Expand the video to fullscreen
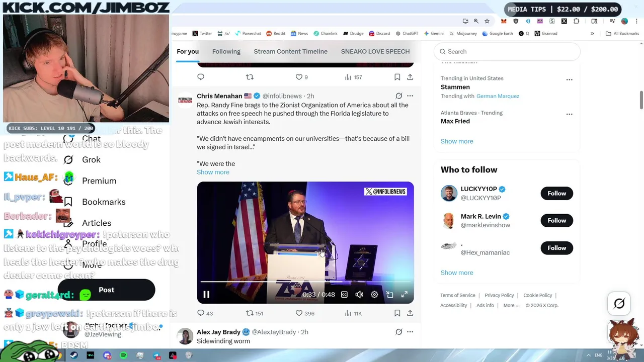The height and width of the screenshot is (362, 644). (404, 295)
